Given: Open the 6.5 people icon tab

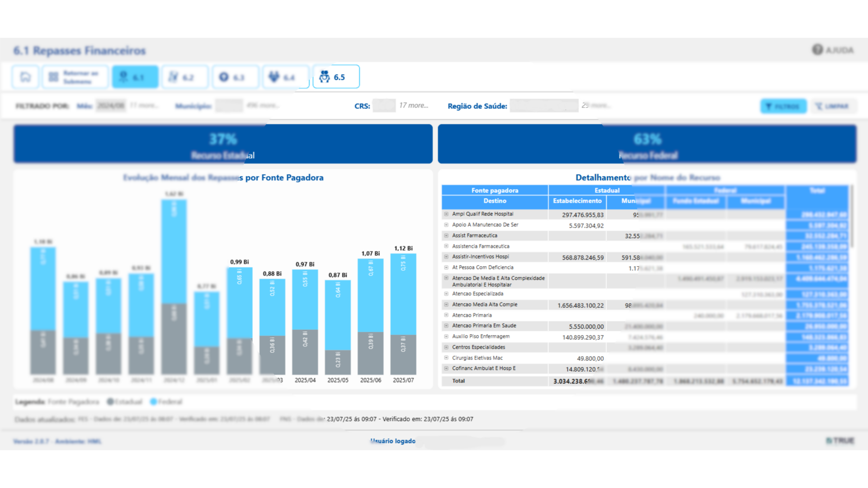Looking at the screenshot, I should click(325, 77).
